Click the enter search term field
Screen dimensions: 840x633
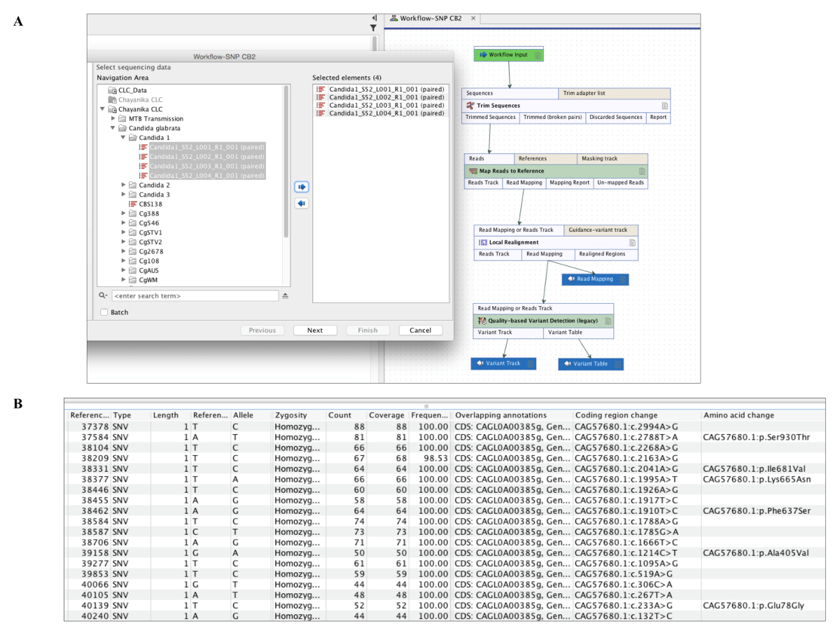195,296
